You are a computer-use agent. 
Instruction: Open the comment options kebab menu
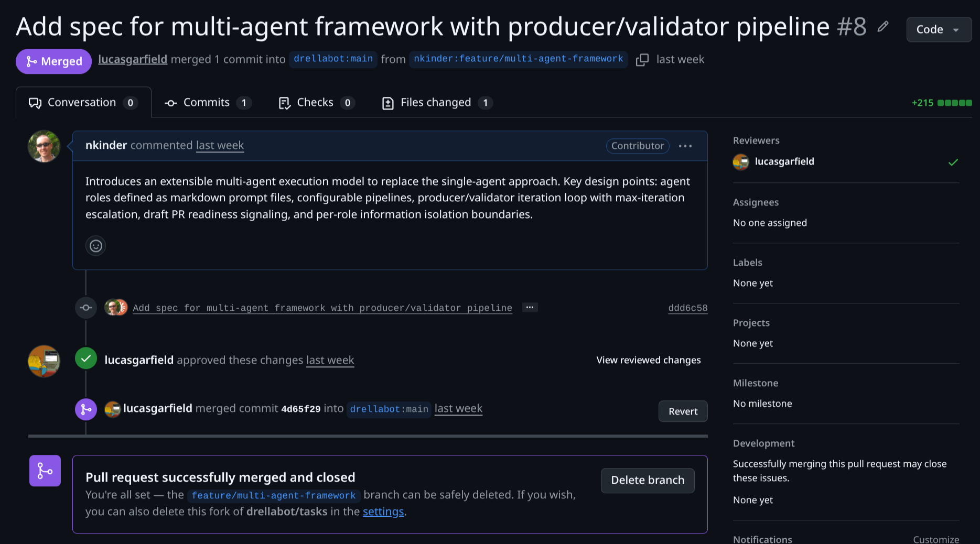click(x=685, y=146)
